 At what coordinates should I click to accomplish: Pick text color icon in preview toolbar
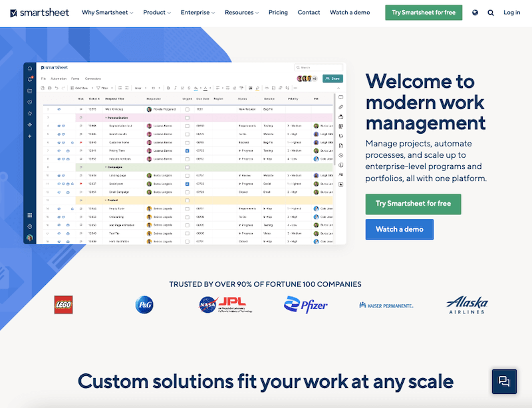(x=205, y=88)
